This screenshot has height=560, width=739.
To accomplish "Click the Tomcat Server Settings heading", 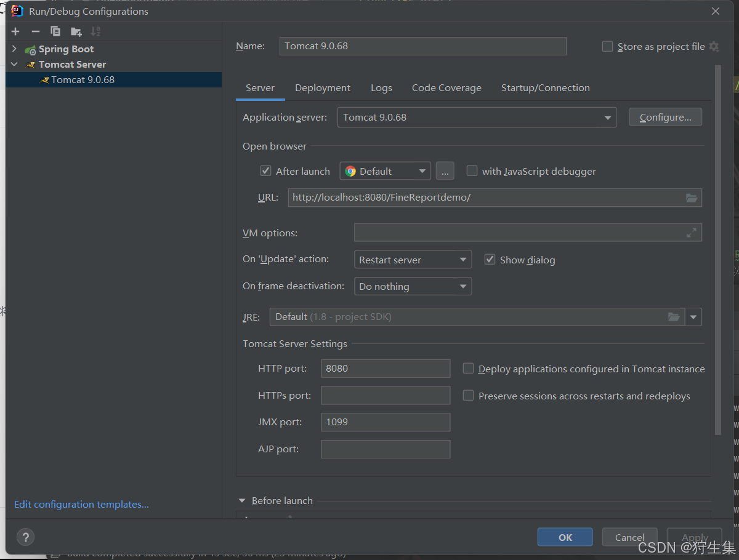I will coord(295,344).
